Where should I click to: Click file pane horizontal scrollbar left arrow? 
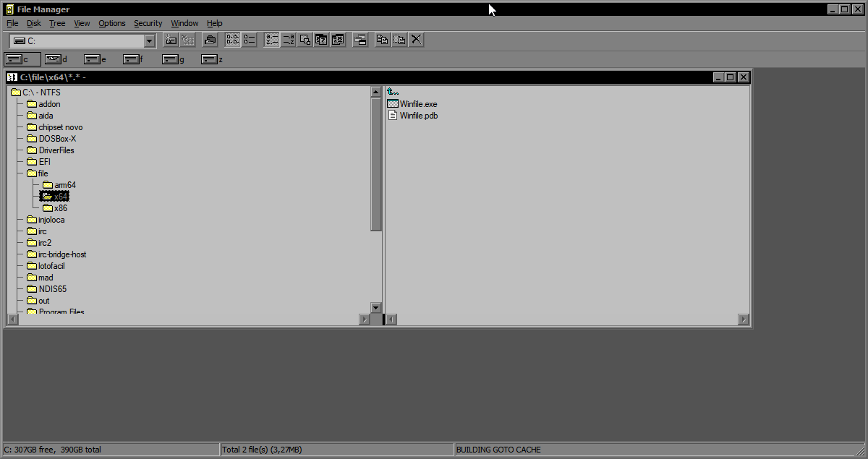[391, 319]
